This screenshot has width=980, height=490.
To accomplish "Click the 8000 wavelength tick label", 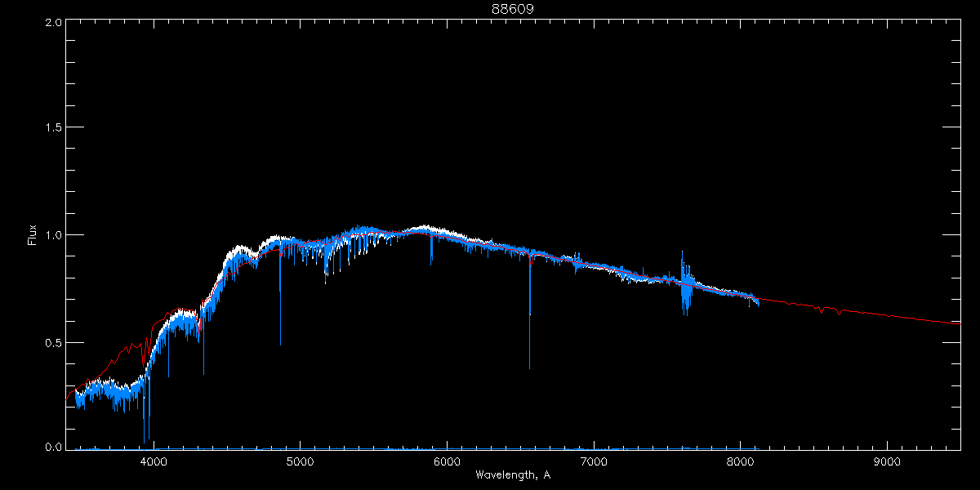I will [x=740, y=461].
